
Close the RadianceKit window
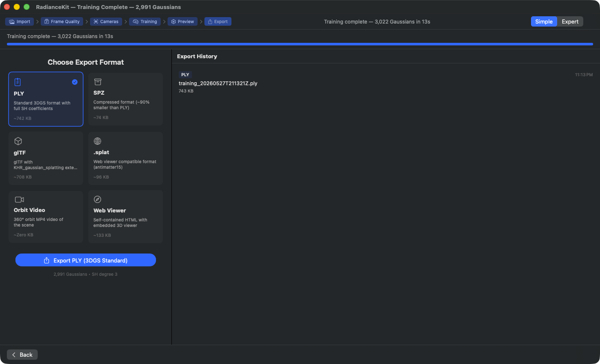tap(7, 7)
